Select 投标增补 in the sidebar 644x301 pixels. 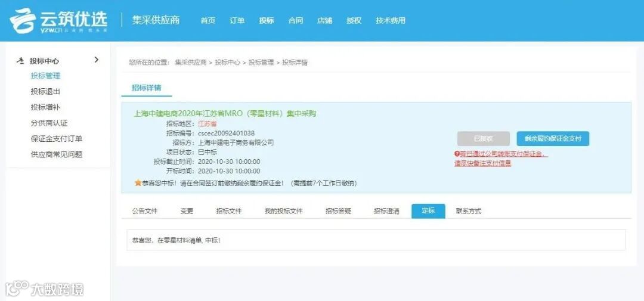45,107
